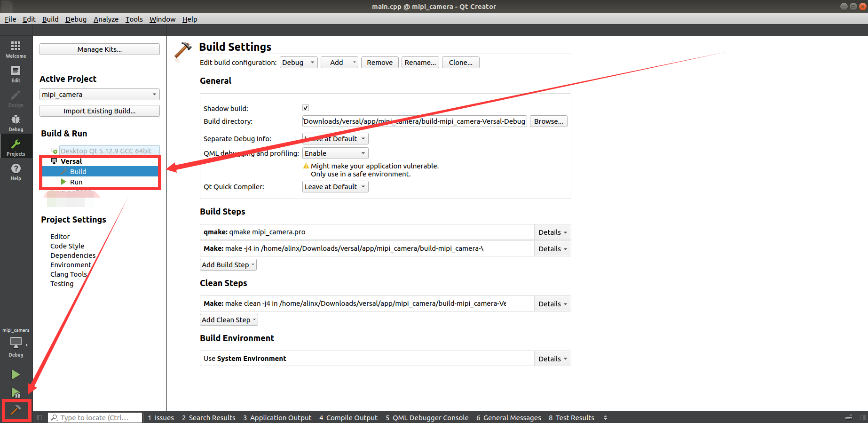Image resolution: width=868 pixels, height=423 pixels.
Task: Expand QML debugging Enable dropdown
Action: coord(335,153)
